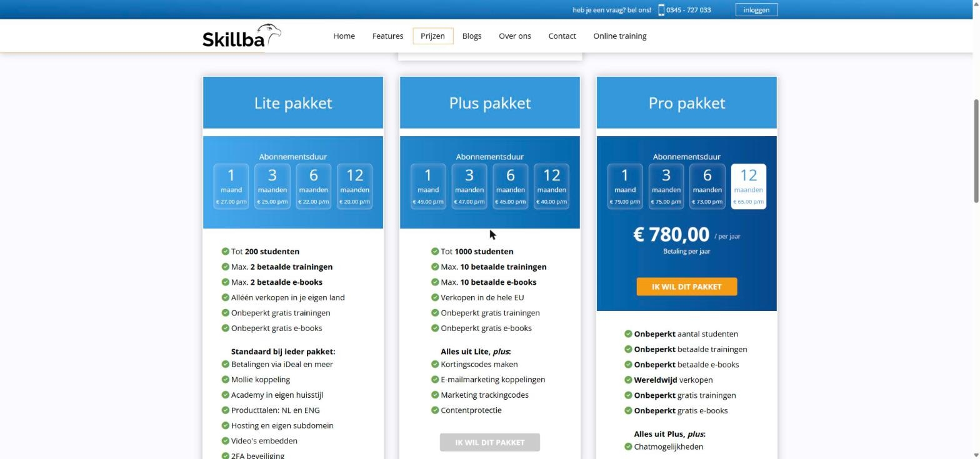Viewport: 980px width, 459px height.
Task: Click the € 780,00 yearly price
Action: [x=671, y=235]
